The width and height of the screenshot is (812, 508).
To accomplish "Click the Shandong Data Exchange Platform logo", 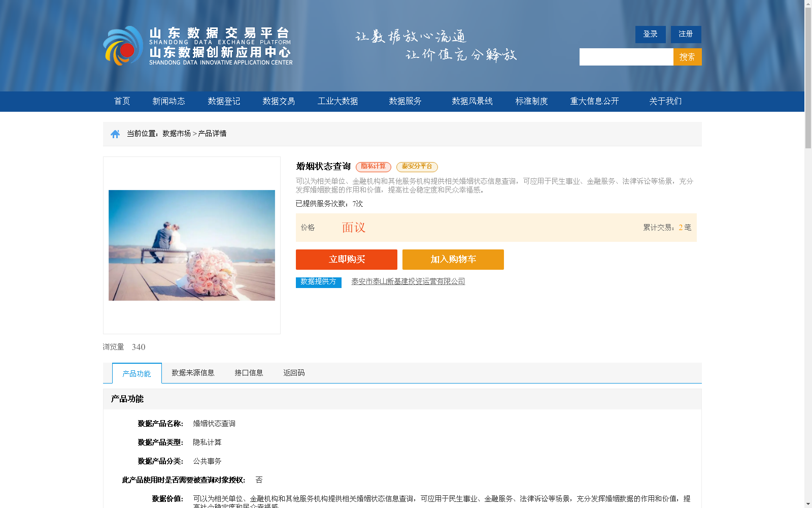I will click(198, 46).
